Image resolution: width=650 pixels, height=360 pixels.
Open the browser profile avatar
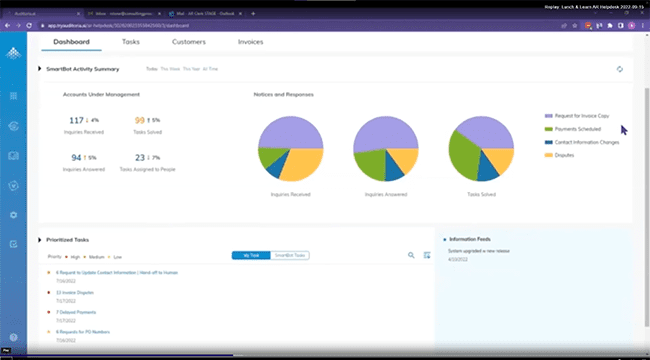pyautogui.click(x=631, y=25)
